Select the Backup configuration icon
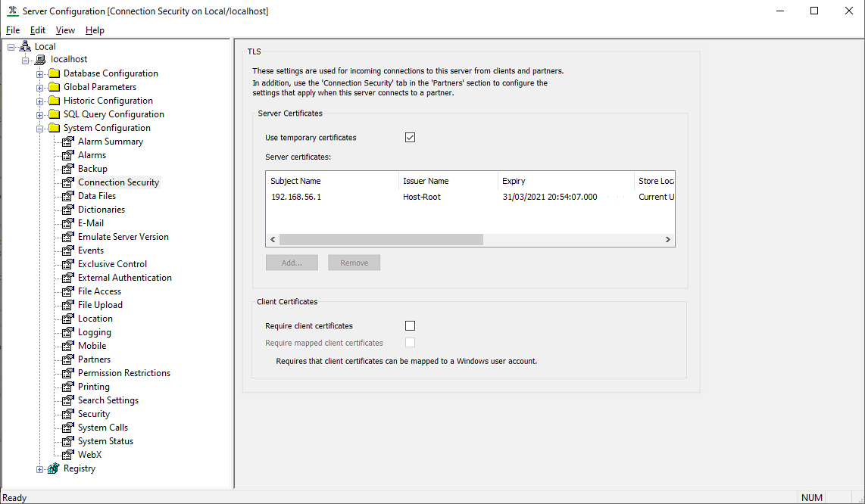The height and width of the screenshot is (504, 865). click(x=66, y=168)
